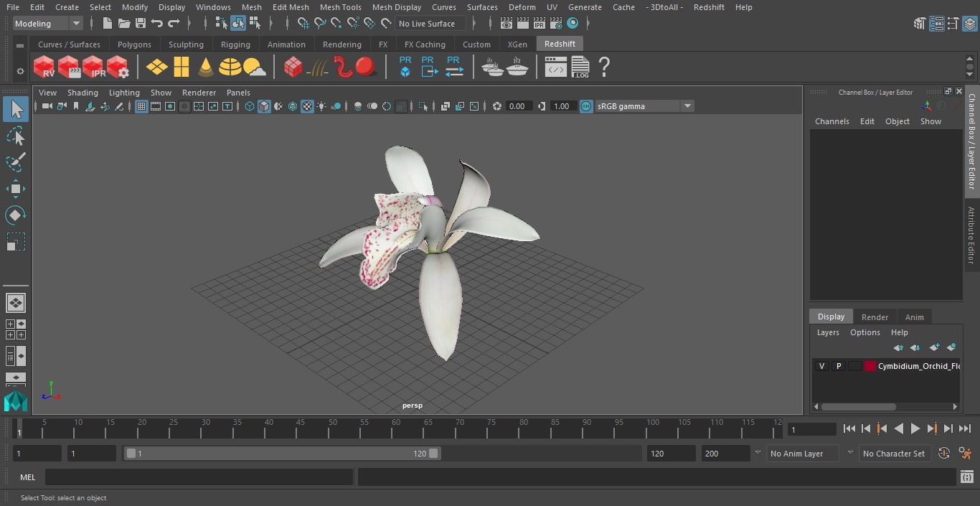Click the play forwards button
This screenshot has height=506, width=980.
(915, 428)
